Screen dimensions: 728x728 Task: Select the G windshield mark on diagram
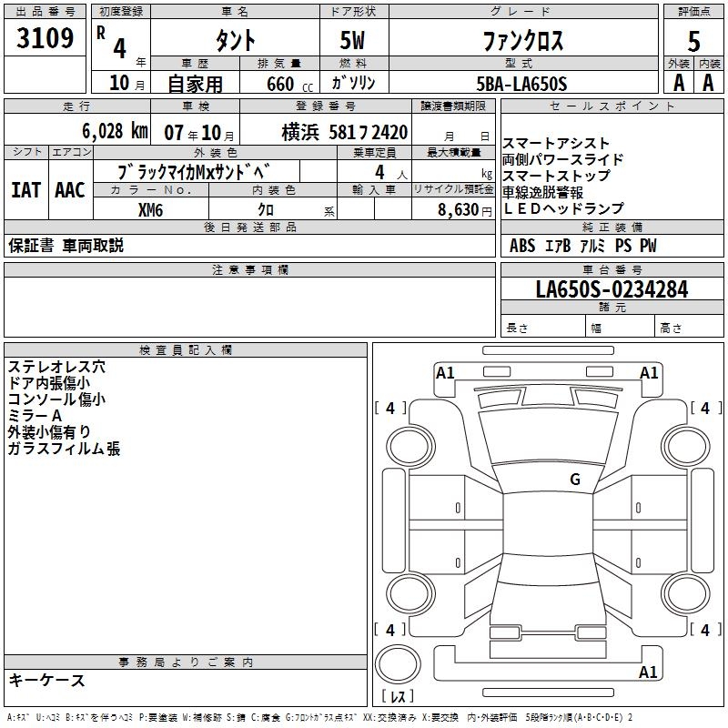pos(575,479)
